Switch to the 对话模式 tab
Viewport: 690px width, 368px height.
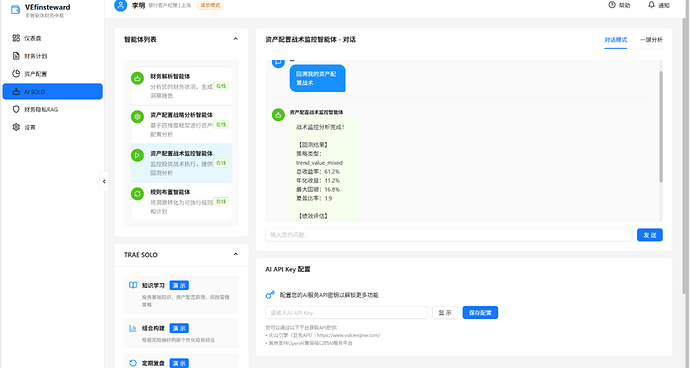point(616,40)
